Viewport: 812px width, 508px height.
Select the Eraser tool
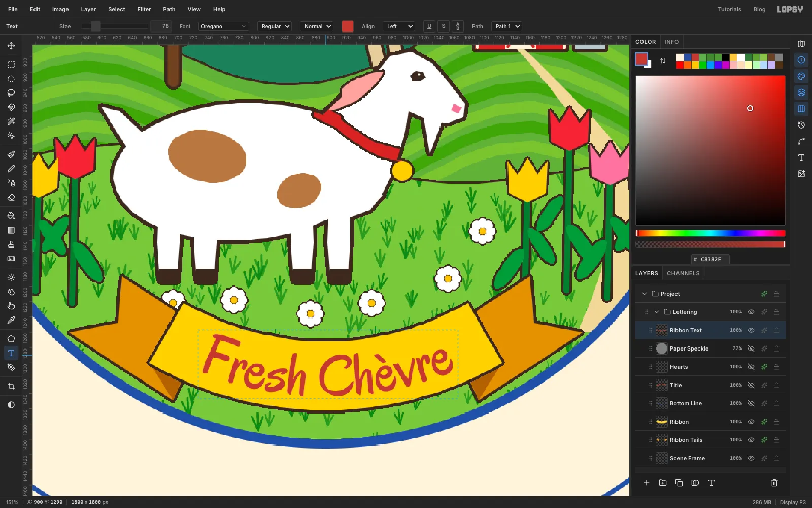[11, 197]
